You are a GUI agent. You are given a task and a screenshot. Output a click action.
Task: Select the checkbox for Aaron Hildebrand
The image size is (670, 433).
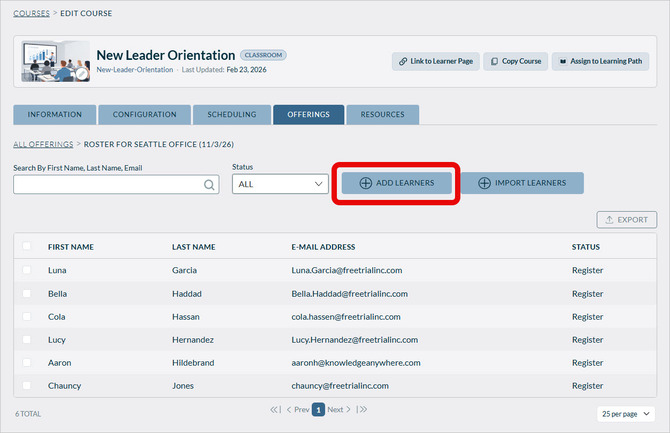(x=26, y=362)
